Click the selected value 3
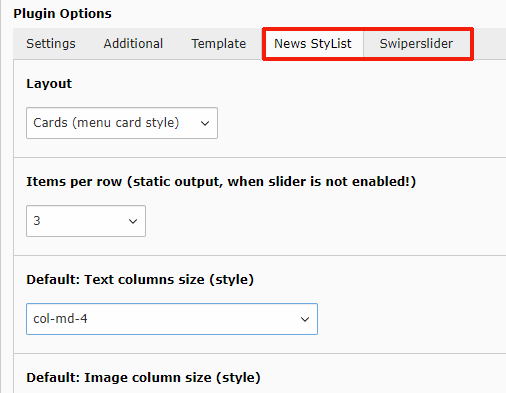The image size is (506, 393). coord(37,221)
